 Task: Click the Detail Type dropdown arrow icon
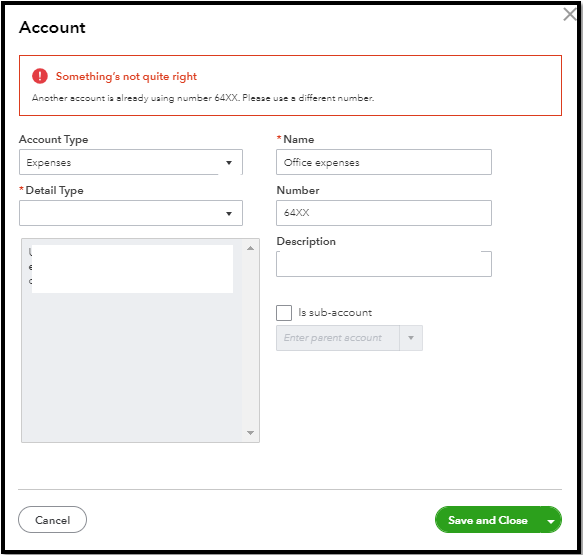229,214
